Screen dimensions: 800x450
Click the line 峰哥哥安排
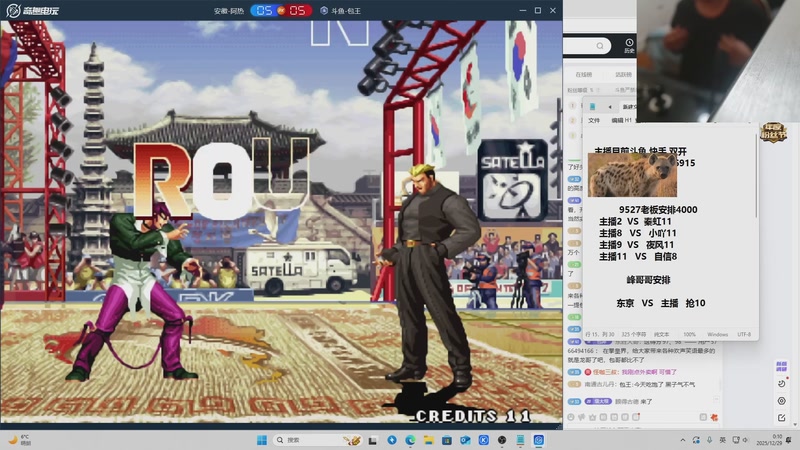point(648,280)
